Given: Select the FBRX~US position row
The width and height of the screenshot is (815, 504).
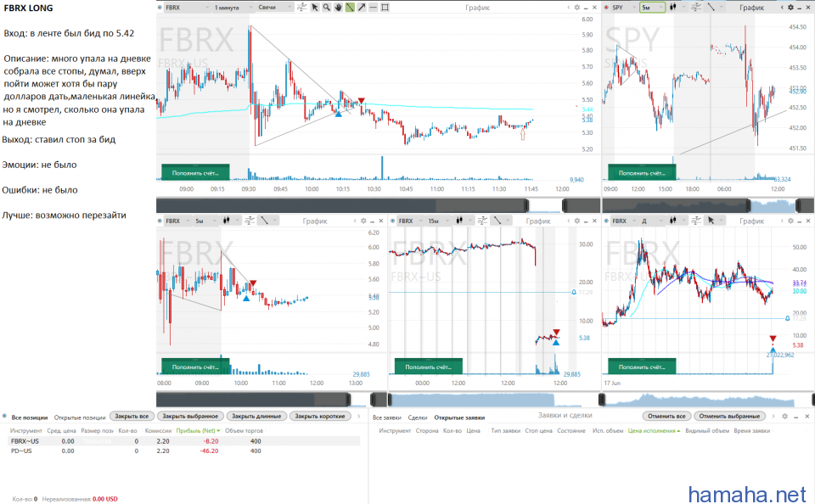Looking at the screenshot, I should [184, 441].
